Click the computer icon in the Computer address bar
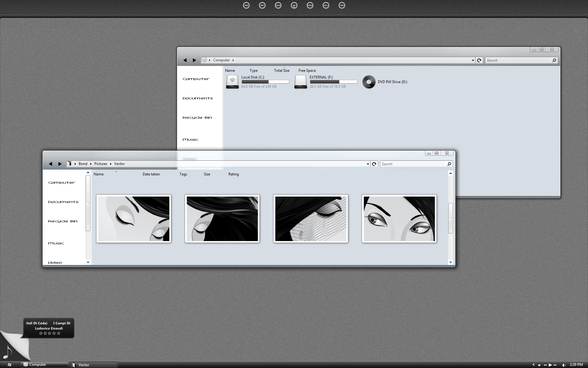This screenshot has height=368, width=588. coord(204,60)
